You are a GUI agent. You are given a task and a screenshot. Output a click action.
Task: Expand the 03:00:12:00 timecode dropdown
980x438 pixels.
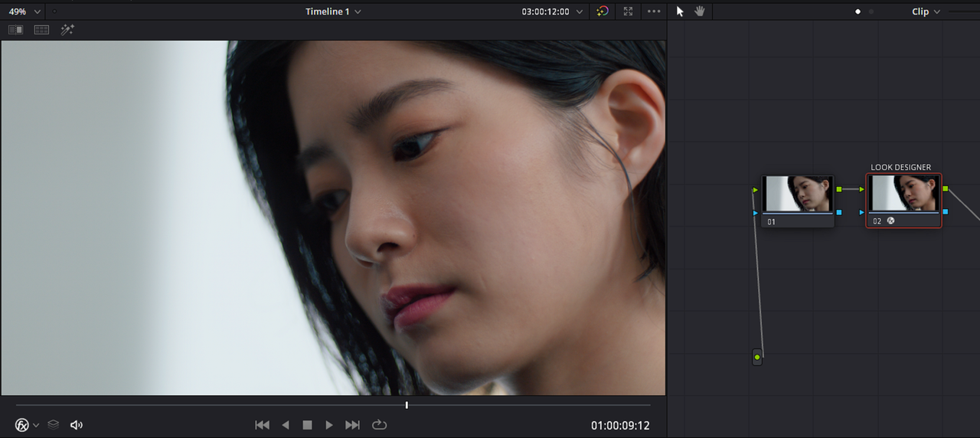pyautogui.click(x=580, y=11)
